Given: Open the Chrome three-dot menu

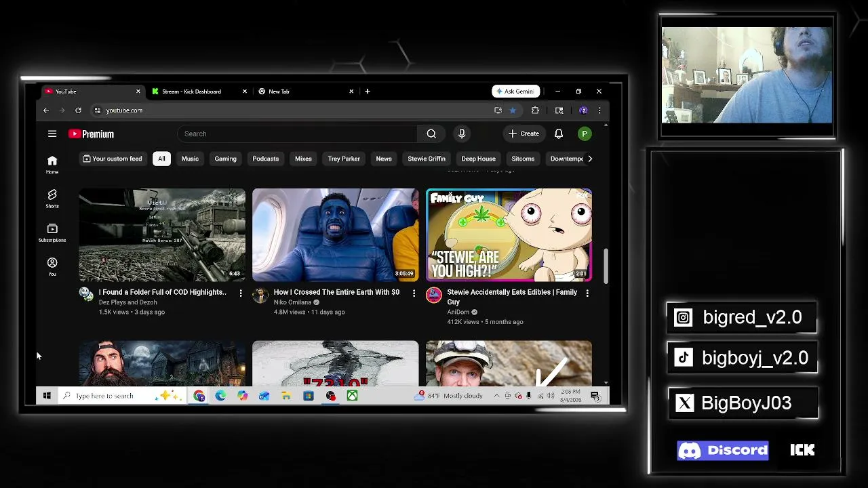Looking at the screenshot, I should [599, 110].
